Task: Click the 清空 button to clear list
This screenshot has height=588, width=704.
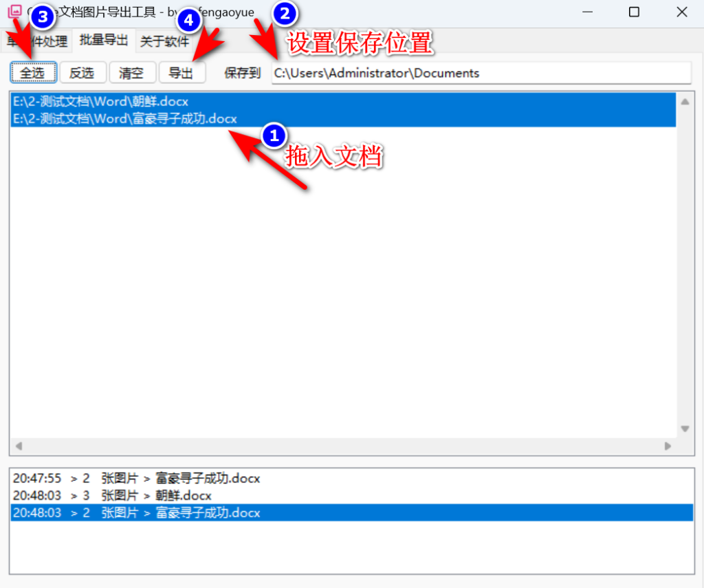Action: (x=132, y=72)
